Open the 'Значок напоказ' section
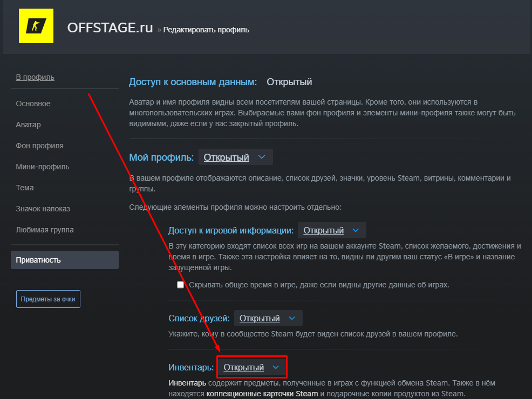Viewport: 532px width, 399px height. [43, 209]
